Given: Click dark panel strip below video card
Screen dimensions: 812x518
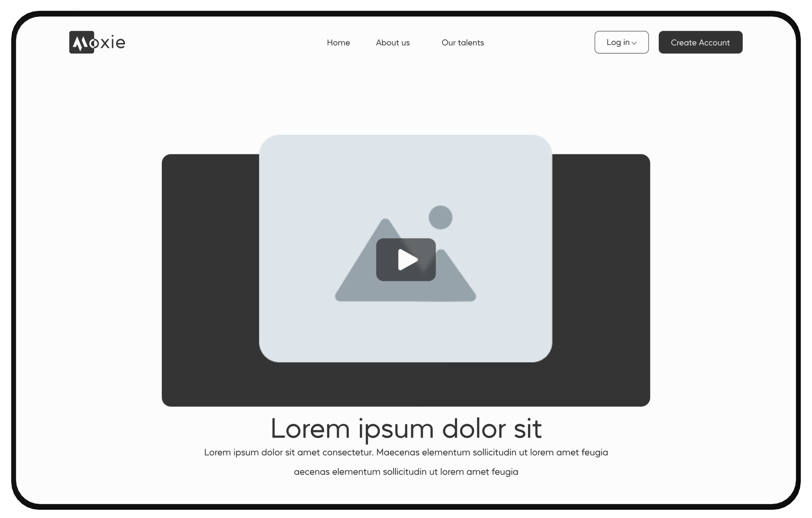Looking at the screenshot, I should [406, 384].
